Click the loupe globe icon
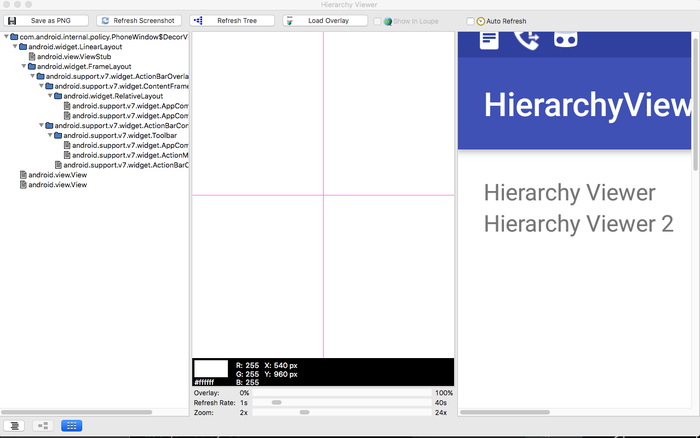 point(388,21)
